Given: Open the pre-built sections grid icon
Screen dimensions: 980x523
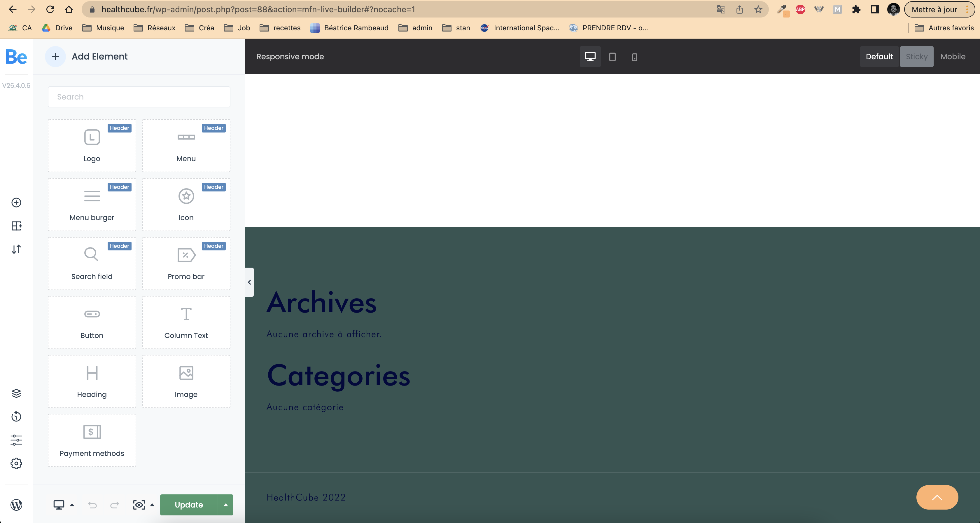Looking at the screenshot, I should (16, 226).
